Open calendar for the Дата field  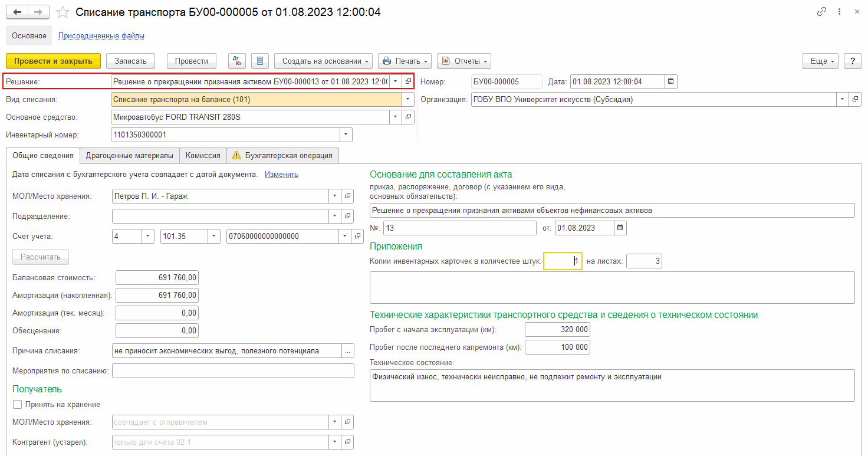tap(671, 81)
